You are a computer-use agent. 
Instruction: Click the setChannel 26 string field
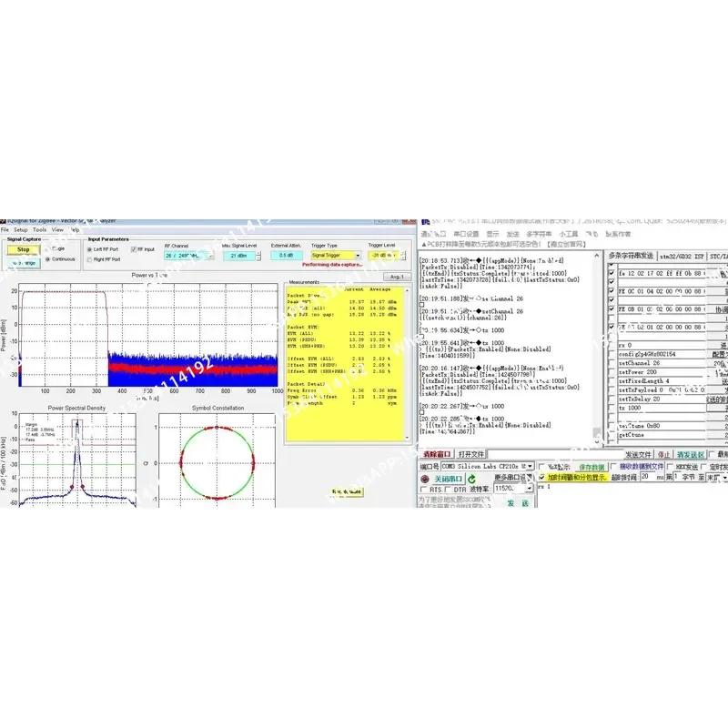[662, 363]
